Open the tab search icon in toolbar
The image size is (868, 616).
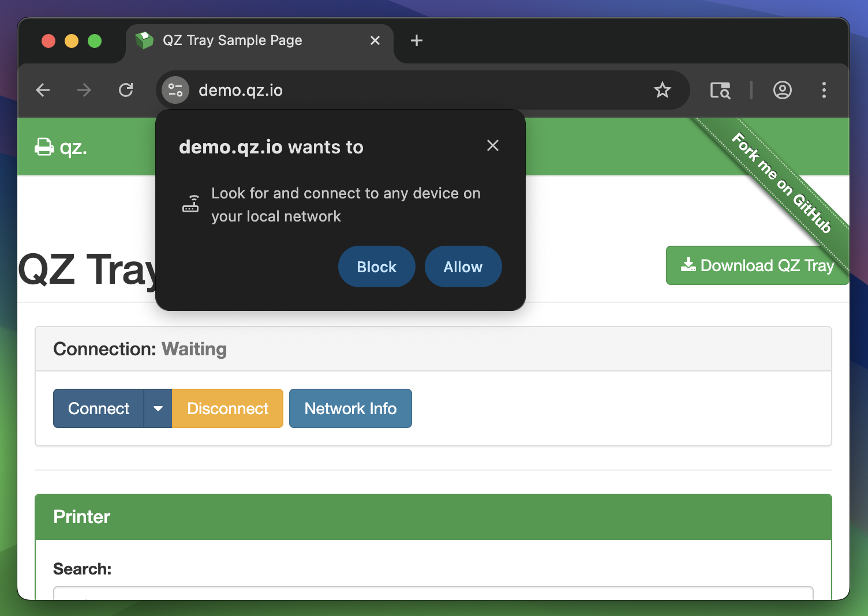click(720, 90)
